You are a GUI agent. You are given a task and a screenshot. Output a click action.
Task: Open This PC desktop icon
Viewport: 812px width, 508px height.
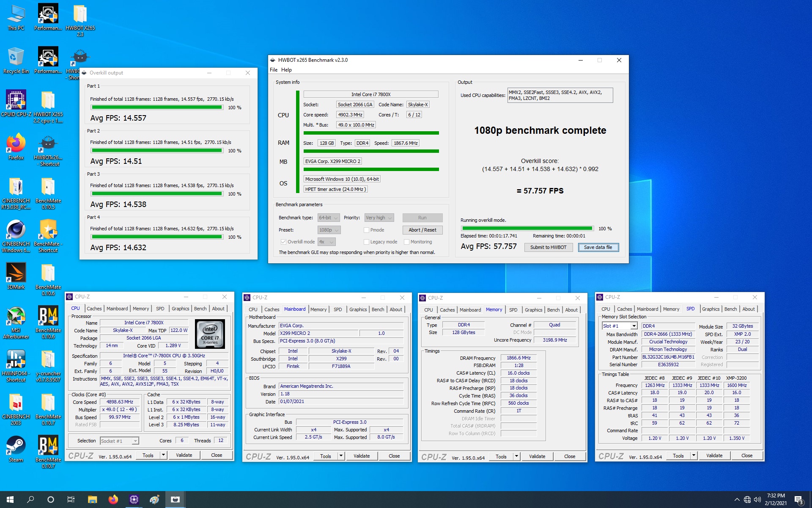16,18
